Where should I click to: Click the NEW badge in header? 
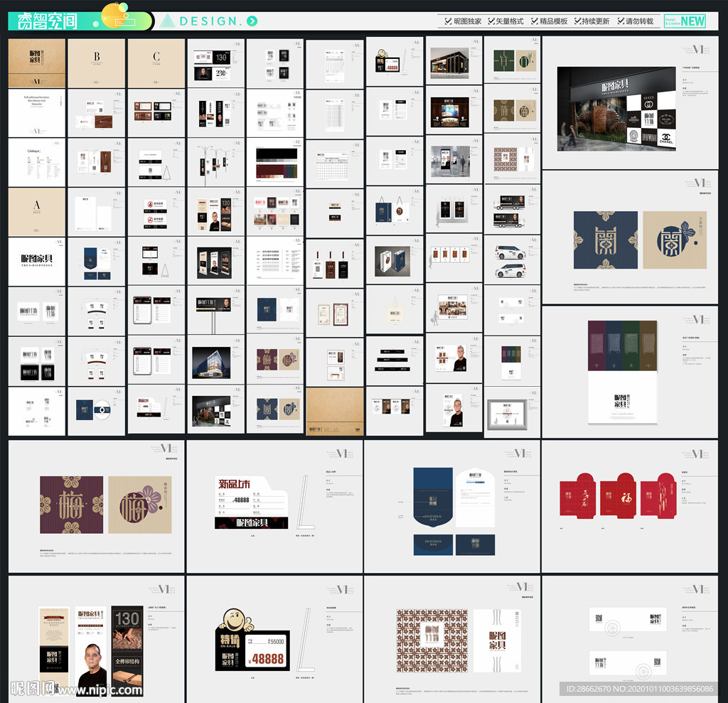(x=692, y=21)
